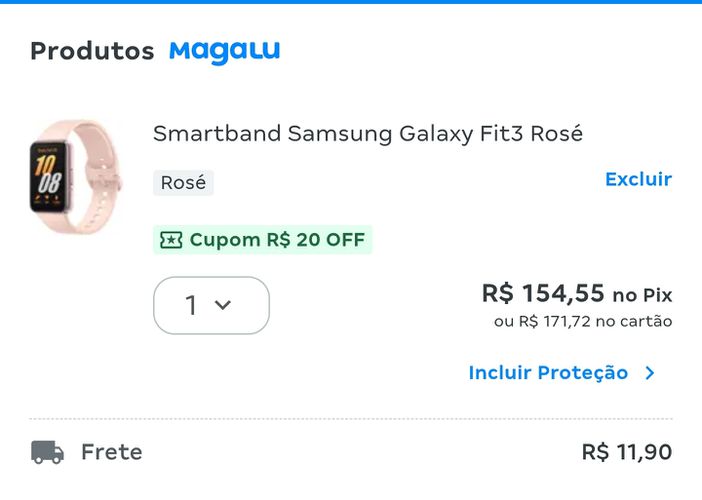Click the delivery truck icon
Image resolution: width=702 pixels, height=500 pixels.
[x=47, y=452]
